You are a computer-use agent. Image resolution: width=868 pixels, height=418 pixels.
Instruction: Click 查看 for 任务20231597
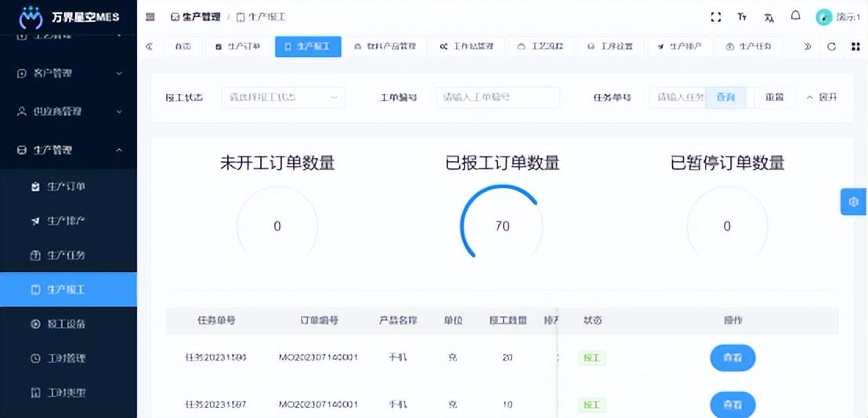click(x=732, y=404)
